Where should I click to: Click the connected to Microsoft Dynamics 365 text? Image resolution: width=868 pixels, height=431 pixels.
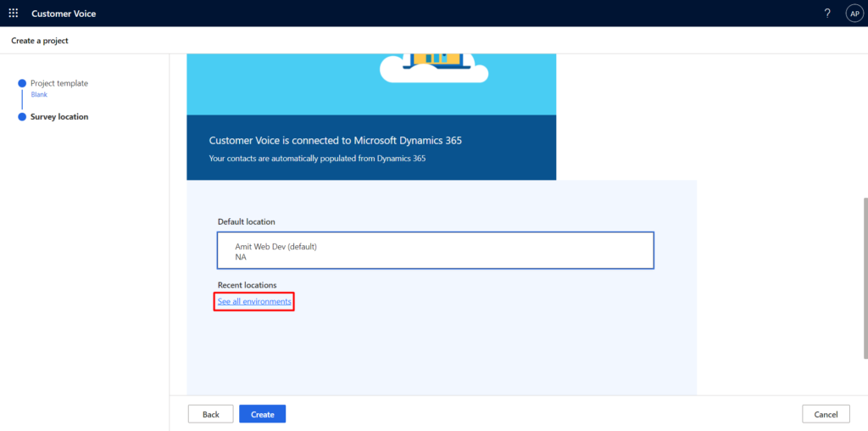[x=336, y=141]
